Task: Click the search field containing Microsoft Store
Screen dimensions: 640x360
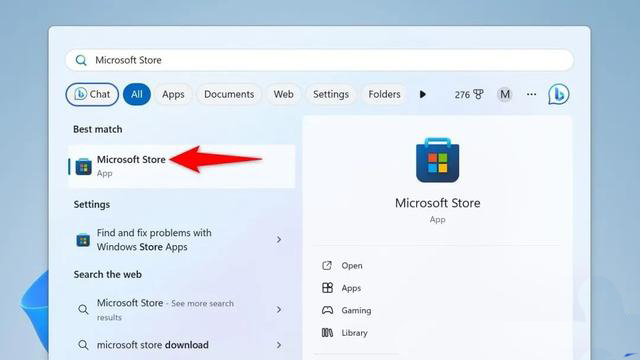Action: point(319,60)
